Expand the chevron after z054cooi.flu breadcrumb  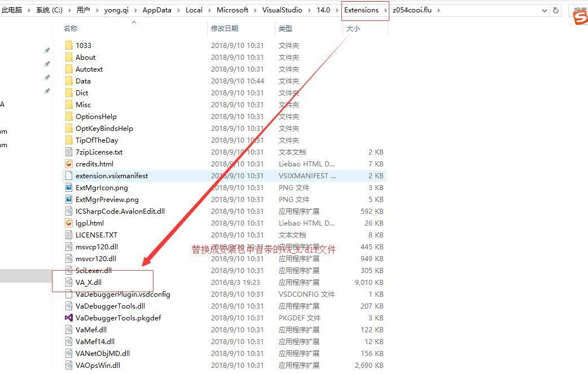438,11
